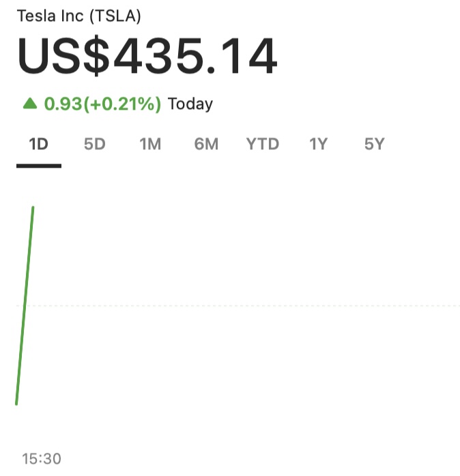This screenshot has width=460, height=476.
Task: Select the YTD chart tab
Action: (x=263, y=145)
